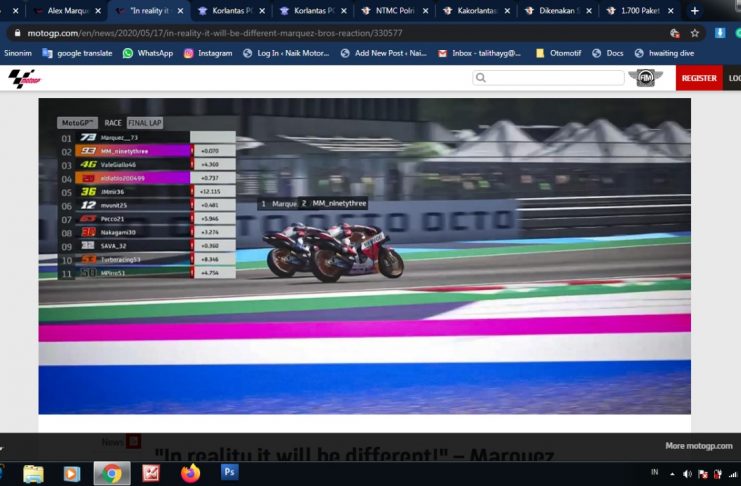
Task: Bookmark this page with star icon
Action: point(695,33)
